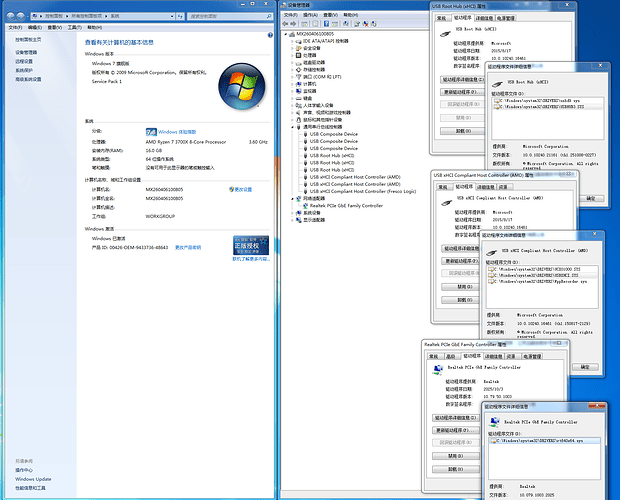Click the Realtek PCIe GbE tree device icon
The image size is (620, 500).
[305, 206]
